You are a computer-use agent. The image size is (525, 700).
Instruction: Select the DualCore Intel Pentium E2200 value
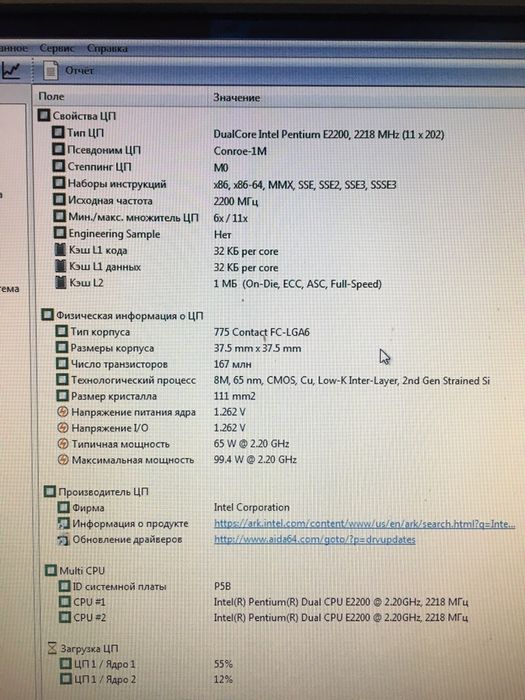(x=329, y=134)
